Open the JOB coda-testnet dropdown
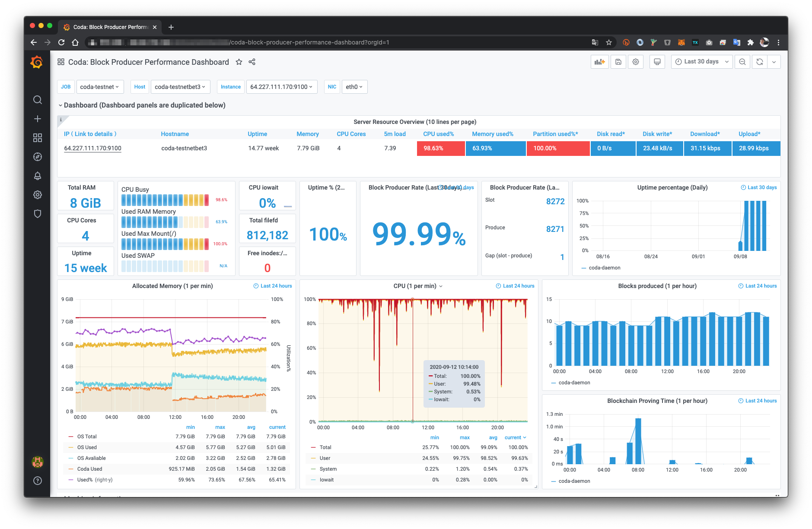 pos(100,87)
